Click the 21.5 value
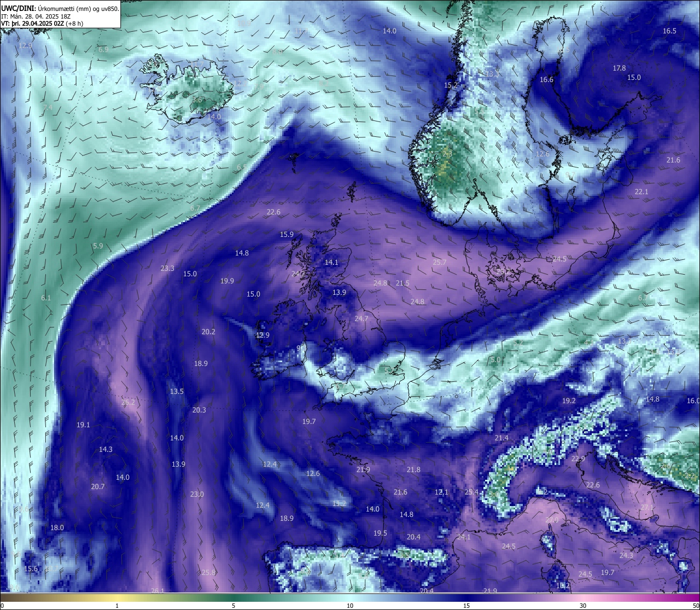This screenshot has height=610, width=700. click(402, 283)
